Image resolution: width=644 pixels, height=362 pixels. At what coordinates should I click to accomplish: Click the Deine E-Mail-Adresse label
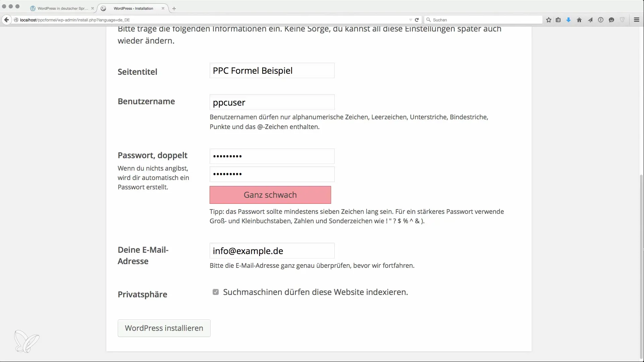[143, 255]
